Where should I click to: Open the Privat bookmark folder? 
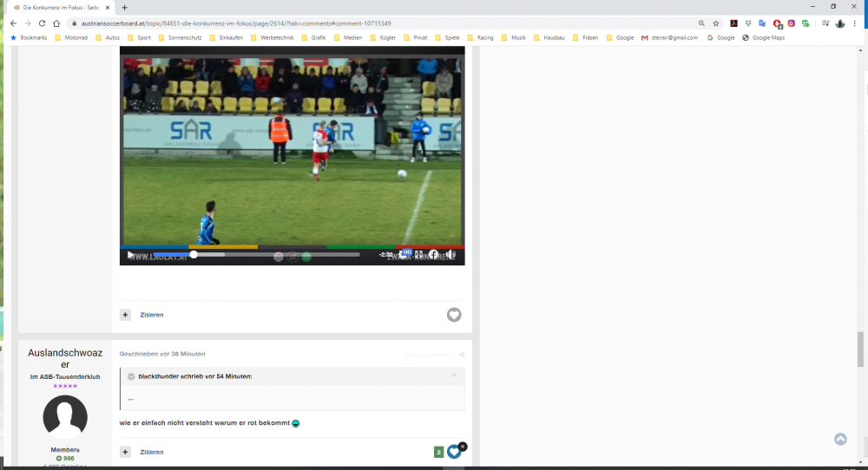pos(416,37)
